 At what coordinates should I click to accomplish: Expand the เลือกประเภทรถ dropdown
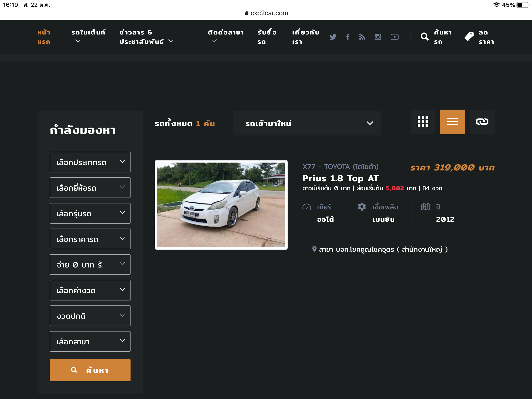[x=90, y=162]
